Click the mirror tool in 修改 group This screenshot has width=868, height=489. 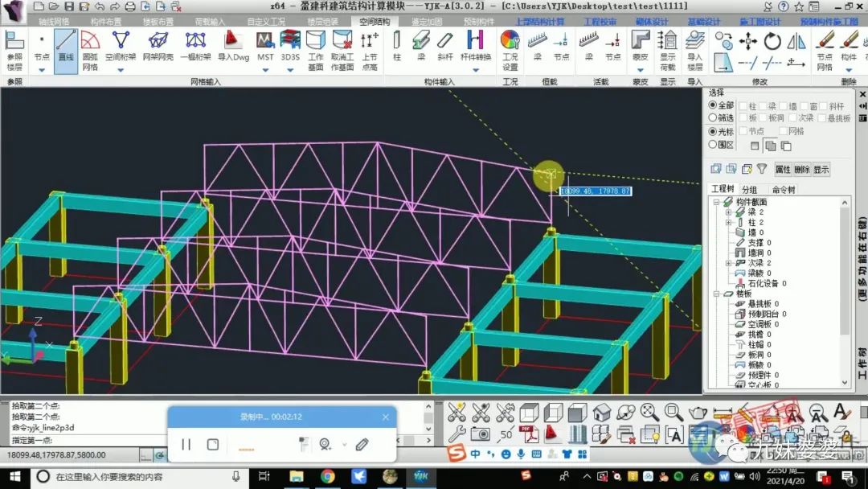tap(796, 41)
